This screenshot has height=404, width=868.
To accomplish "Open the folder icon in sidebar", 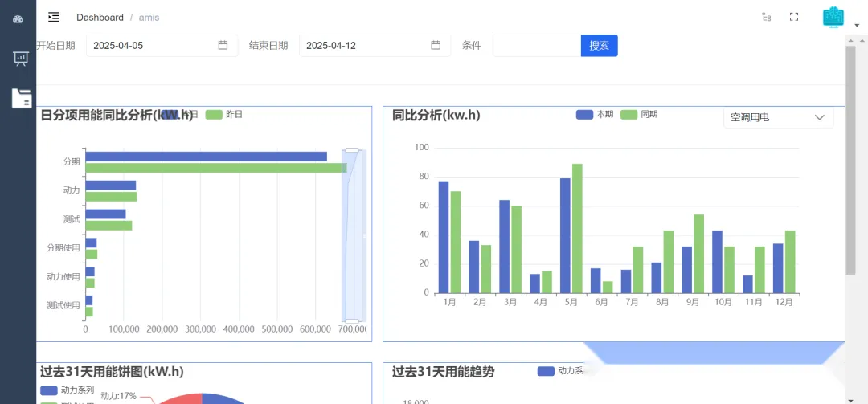I will pyautogui.click(x=22, y=98).
